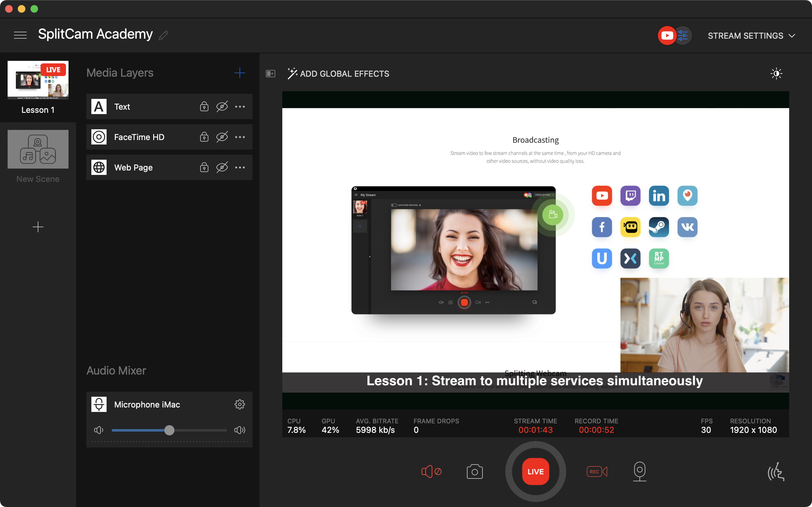Click the preview split-view icon near Add Global Effects
The width and height of the screenshot is (812, 507).
[x=271, y=74]
